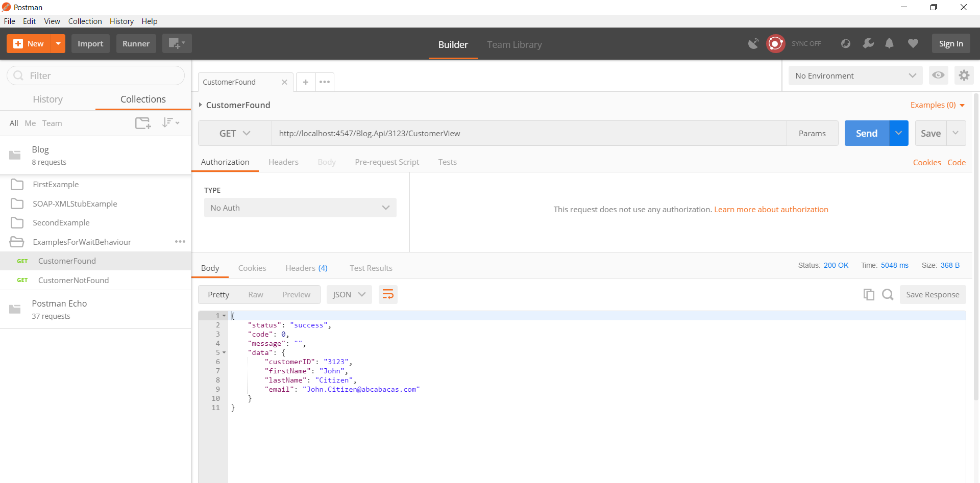980x483 pixels.
Task: Click the request URL input field
Action: point(529,133)
